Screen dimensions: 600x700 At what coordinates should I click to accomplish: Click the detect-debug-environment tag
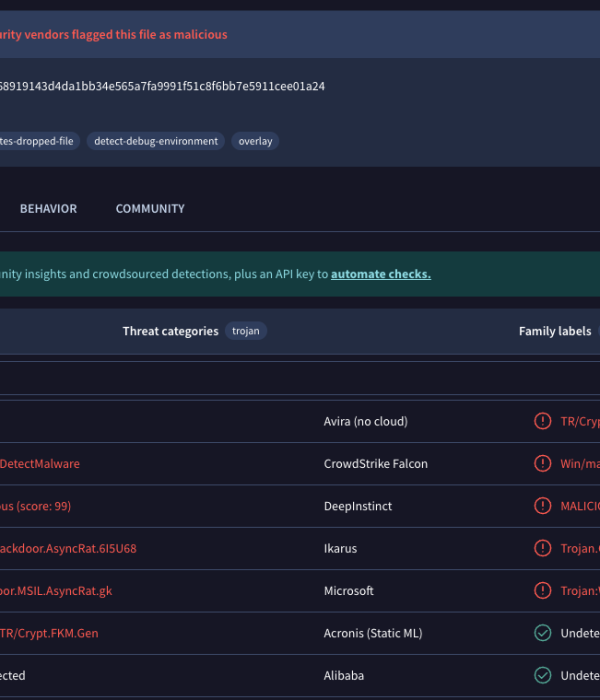pyautogui.click(x=155, y=141)
